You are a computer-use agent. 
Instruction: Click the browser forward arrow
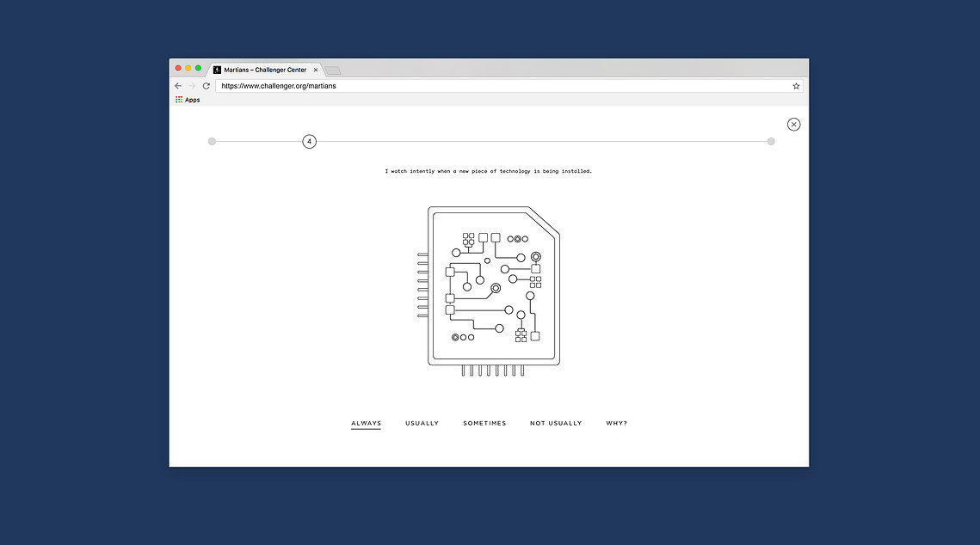coord(192,86)
